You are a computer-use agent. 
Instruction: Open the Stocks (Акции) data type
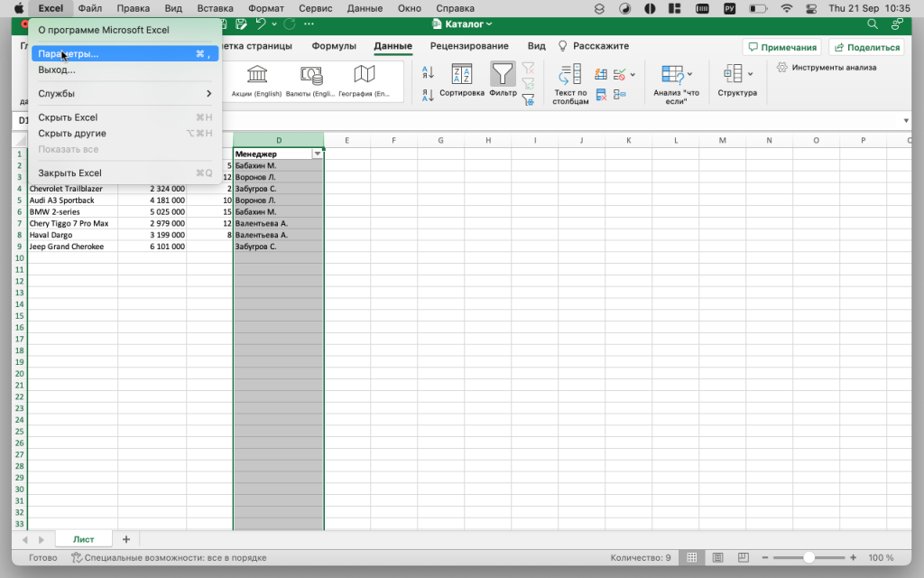256,80
